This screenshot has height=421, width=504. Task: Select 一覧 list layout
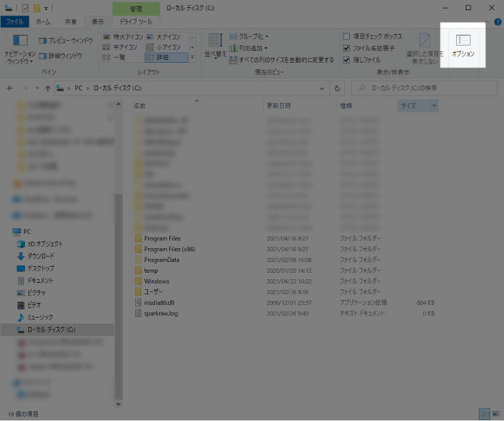(114, 57)
